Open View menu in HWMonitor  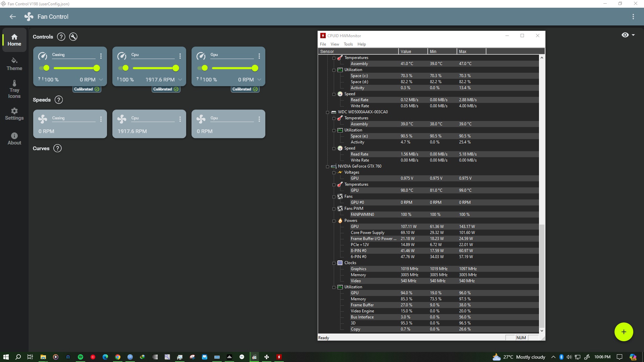335,44
